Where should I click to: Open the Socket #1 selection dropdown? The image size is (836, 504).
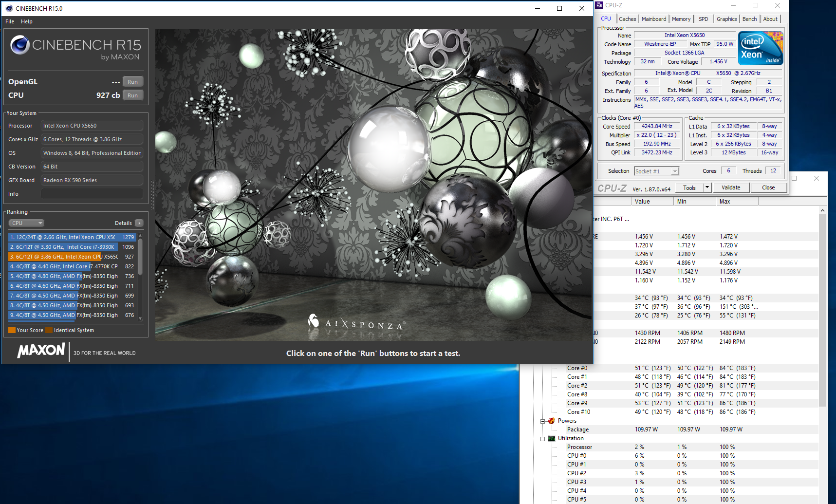tap(656, 171)
